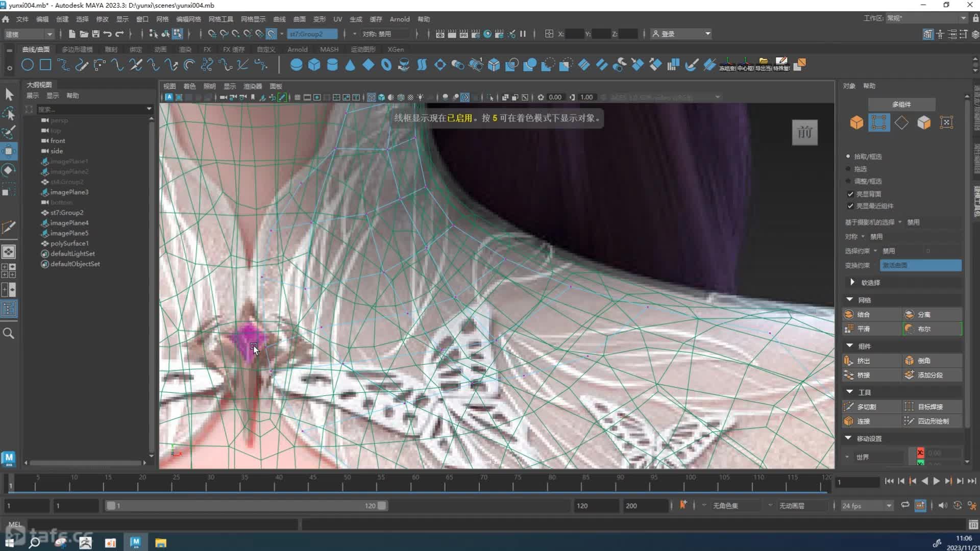
Task: Click the undo arrow in status line
Action: (x=107, y=34)
